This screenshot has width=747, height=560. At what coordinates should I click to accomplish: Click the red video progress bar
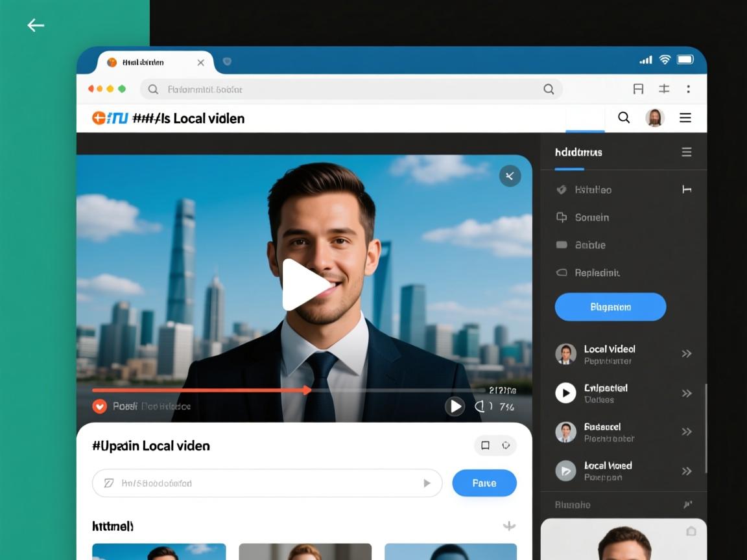201,390
